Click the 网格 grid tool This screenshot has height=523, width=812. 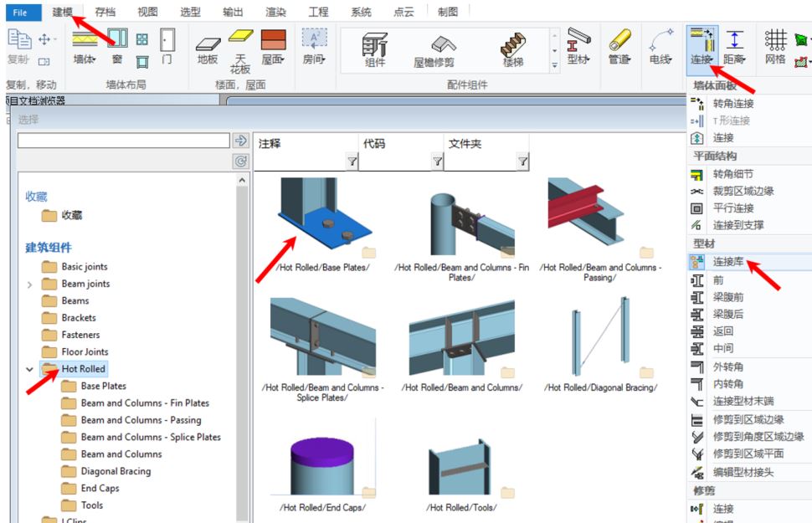tap(775, 47)
